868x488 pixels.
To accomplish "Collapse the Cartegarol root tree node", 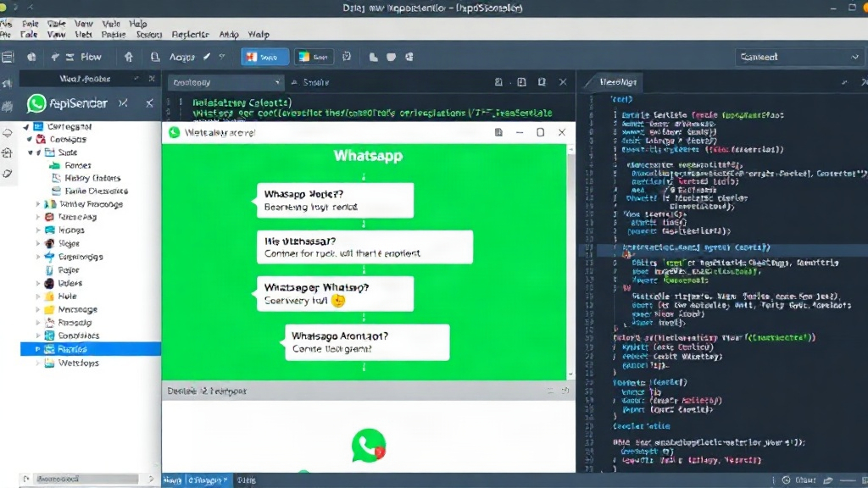I will [26, 127].
